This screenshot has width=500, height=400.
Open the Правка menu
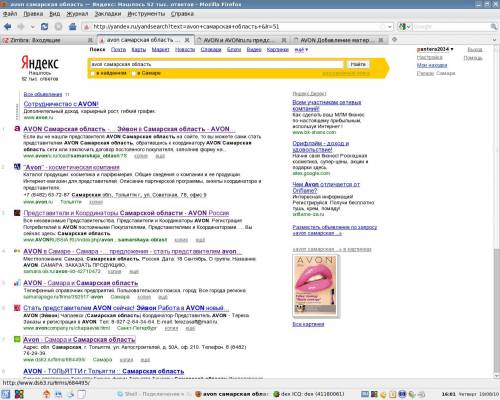click(x=33, y=14)
